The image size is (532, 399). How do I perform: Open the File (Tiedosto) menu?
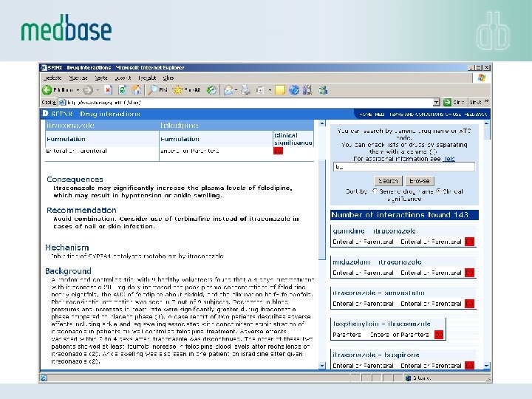[x=52, y=78]
